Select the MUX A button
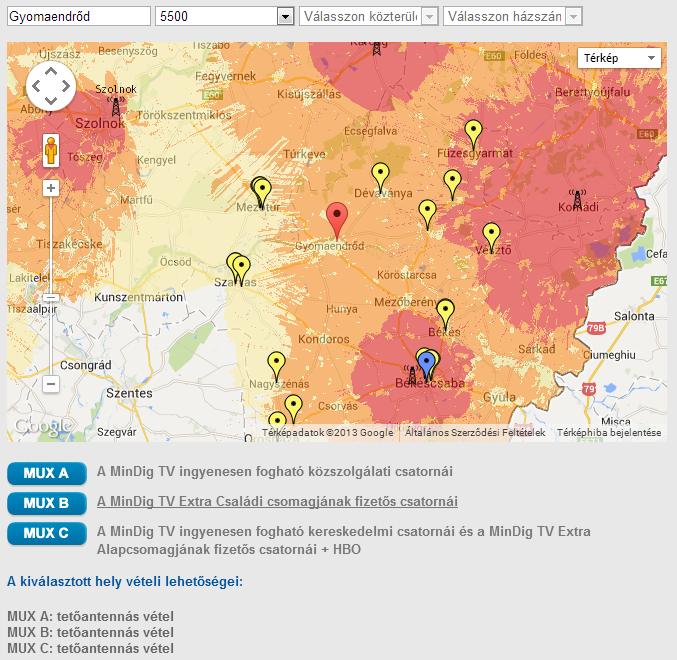Screen dimensions: 677x660 click(47, 473)
